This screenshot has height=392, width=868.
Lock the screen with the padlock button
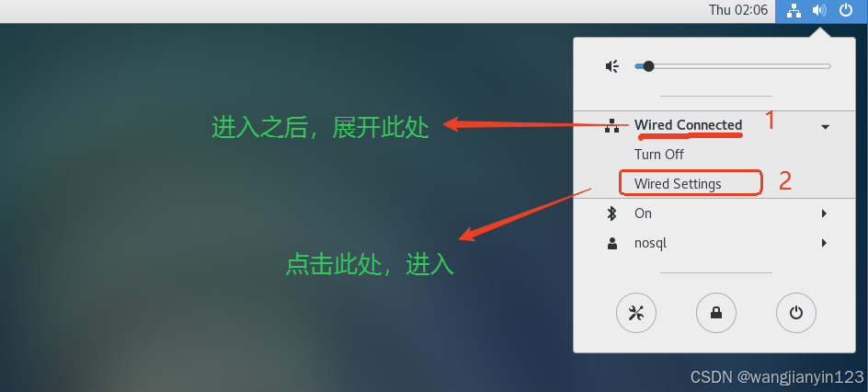click(x=716, y=313)
